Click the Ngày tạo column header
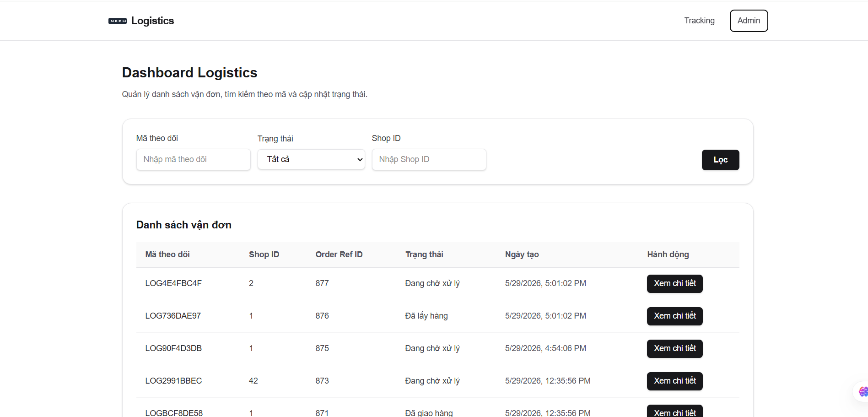868x417 pixels. pos(522,255)
